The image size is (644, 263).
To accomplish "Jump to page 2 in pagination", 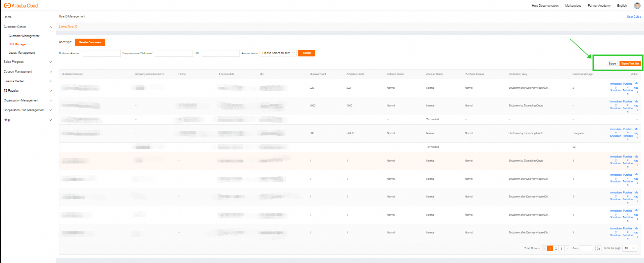I will [556, 249].
